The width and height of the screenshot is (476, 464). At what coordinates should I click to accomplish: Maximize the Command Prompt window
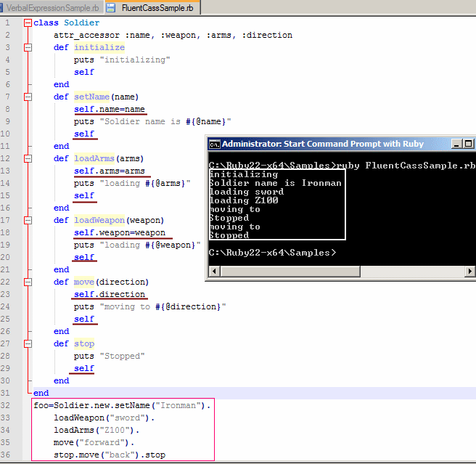pos(469,144)
